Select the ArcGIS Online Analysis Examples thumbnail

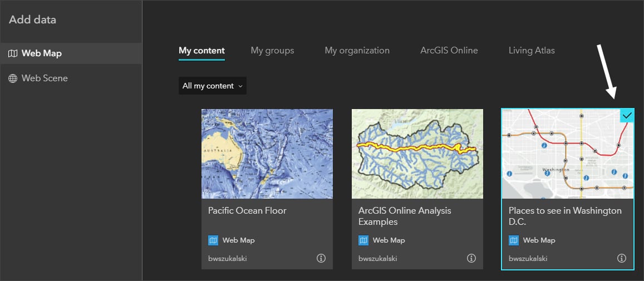click(x=417, y=154)
